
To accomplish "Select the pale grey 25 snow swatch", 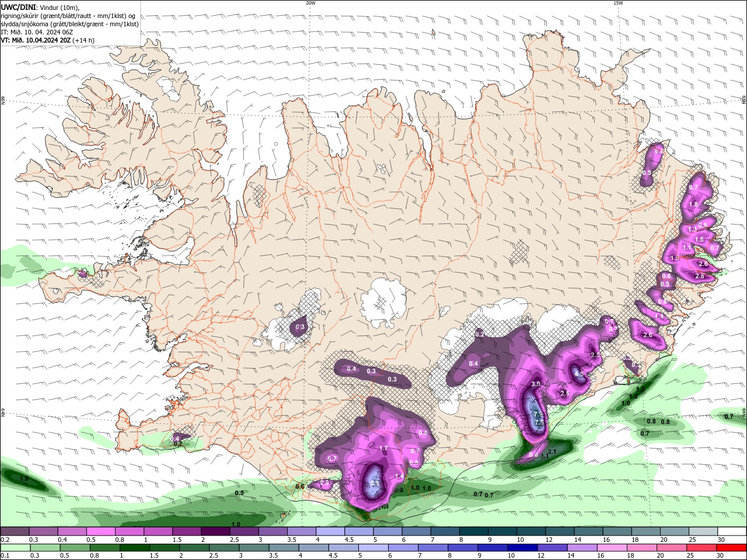I will pyautogui.click(x=703, y=531).
